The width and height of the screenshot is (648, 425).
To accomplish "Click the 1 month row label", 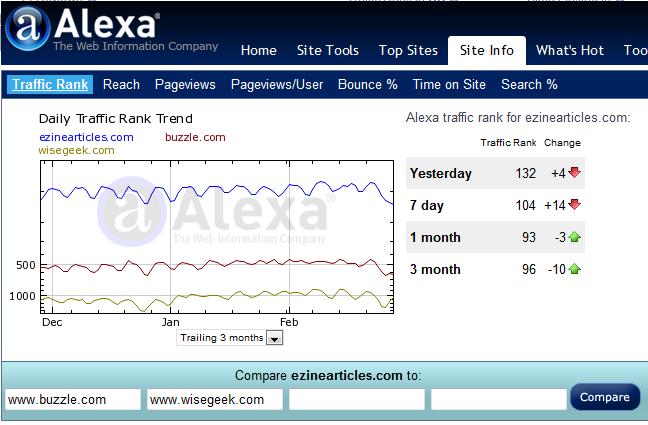I will tap(435, 237).
